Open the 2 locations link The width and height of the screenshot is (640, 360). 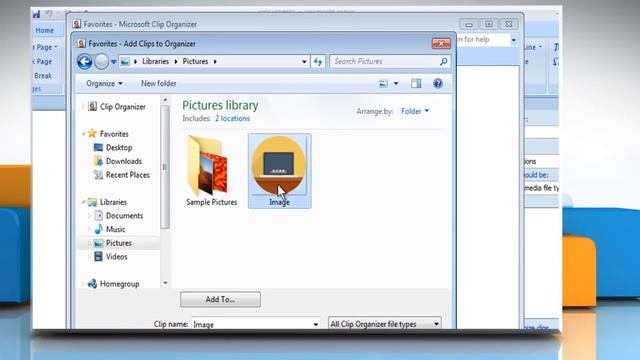click(x=232, y=118)
